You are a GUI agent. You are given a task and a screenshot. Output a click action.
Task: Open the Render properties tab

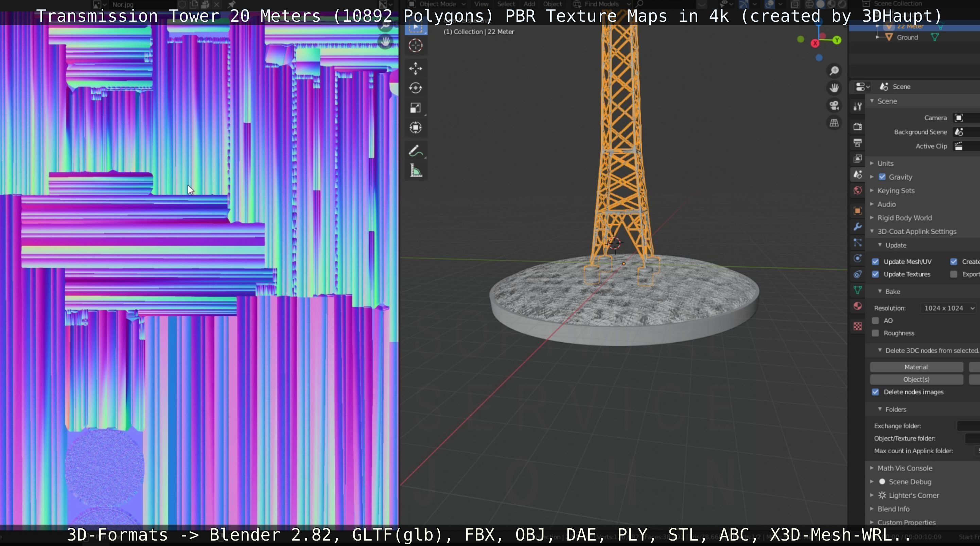click(x=858, y=127)
